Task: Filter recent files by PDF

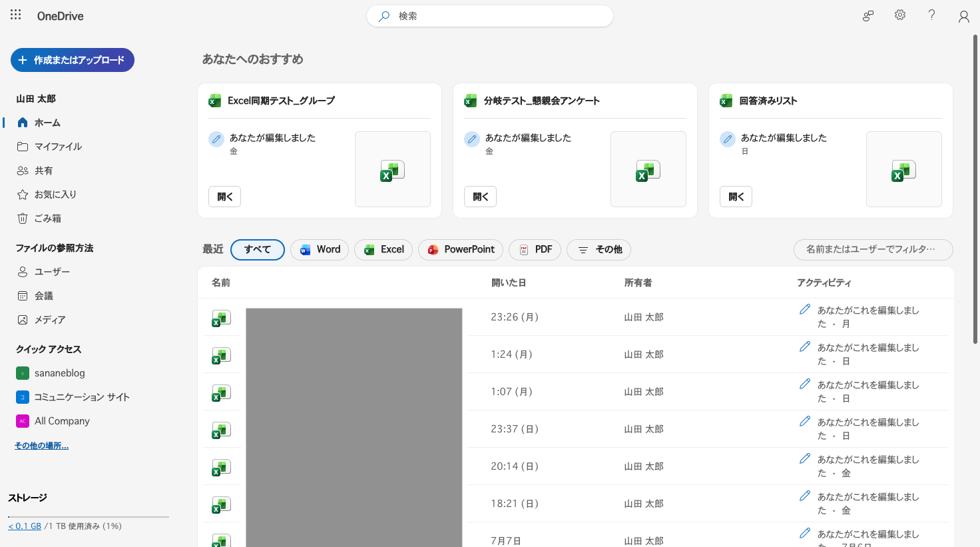Action: pos(535,250)
